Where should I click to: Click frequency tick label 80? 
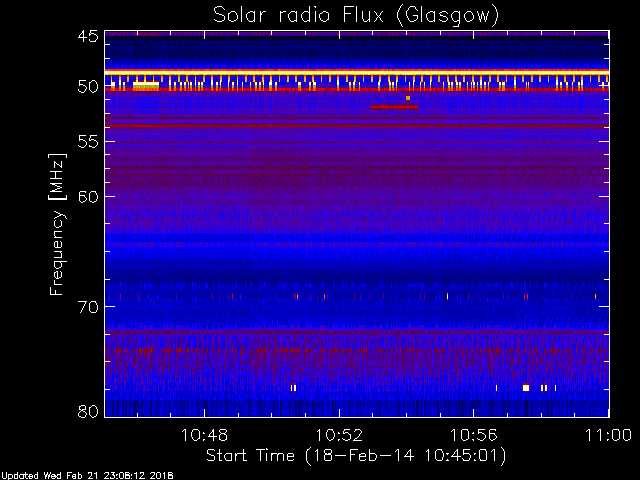pyautogui.click(x=88, y=411)
